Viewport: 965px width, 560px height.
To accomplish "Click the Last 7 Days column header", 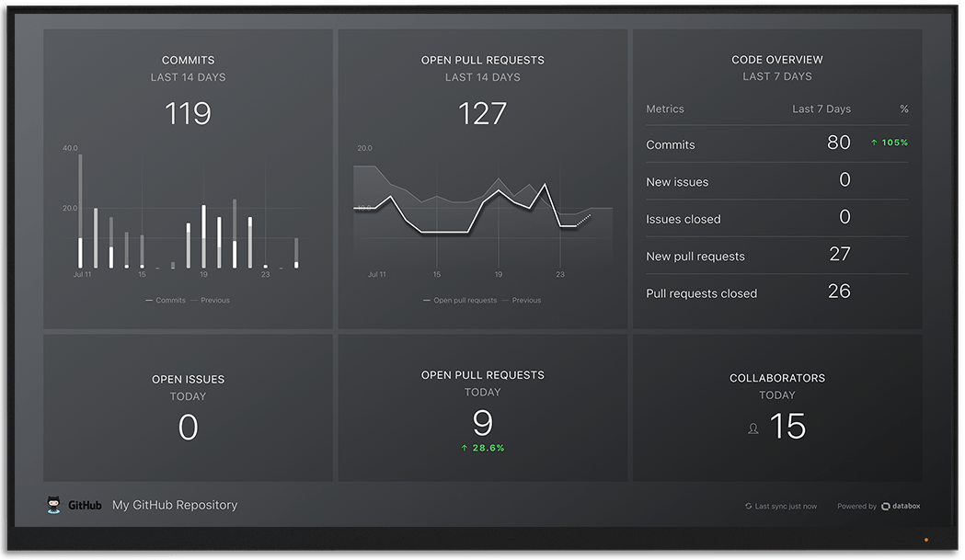I will coord(821,109).
